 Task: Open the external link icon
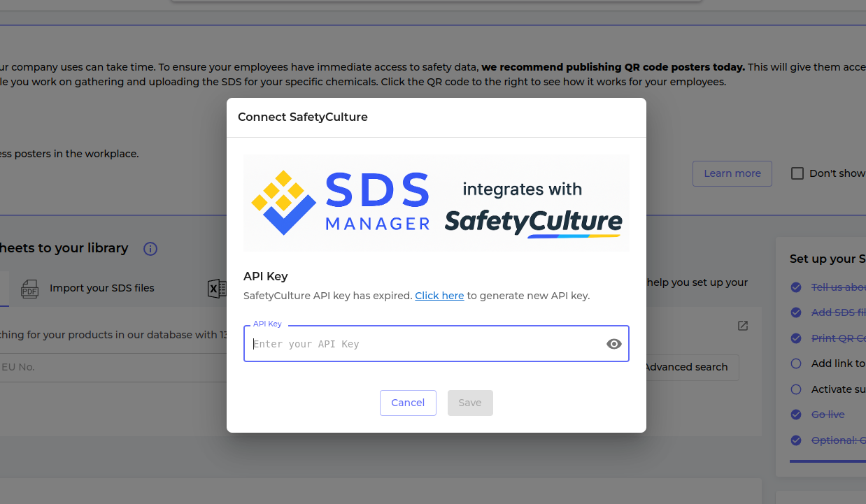(743, 326)
